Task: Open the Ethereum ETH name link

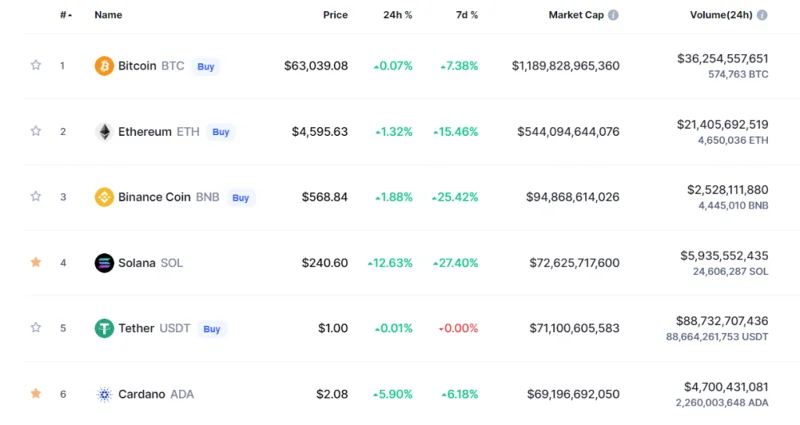Action: [159, 132]
